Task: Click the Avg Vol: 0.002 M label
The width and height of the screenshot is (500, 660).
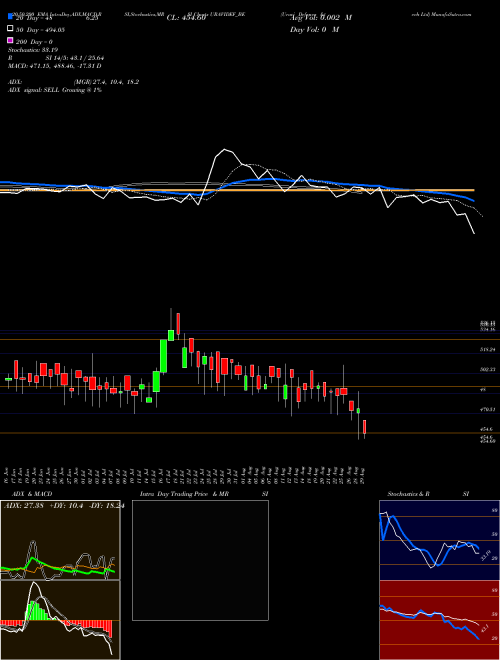Action: click(x=321, y=18)
